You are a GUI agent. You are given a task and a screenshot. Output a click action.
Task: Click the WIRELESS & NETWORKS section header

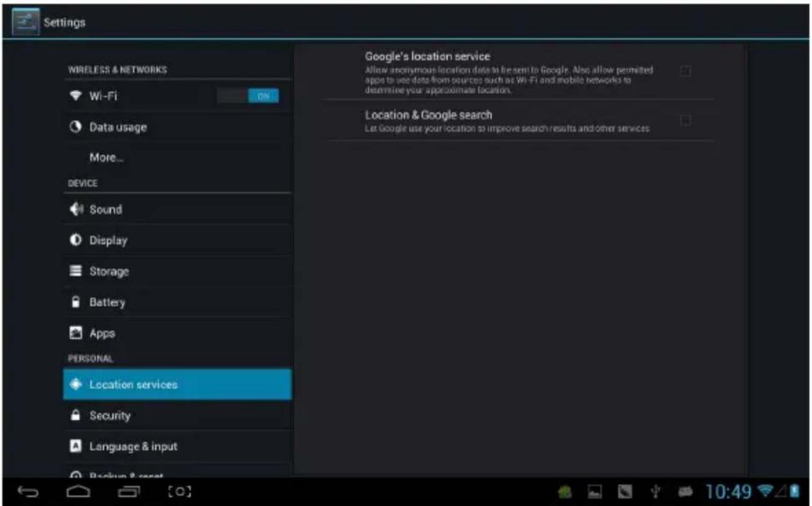117,69
